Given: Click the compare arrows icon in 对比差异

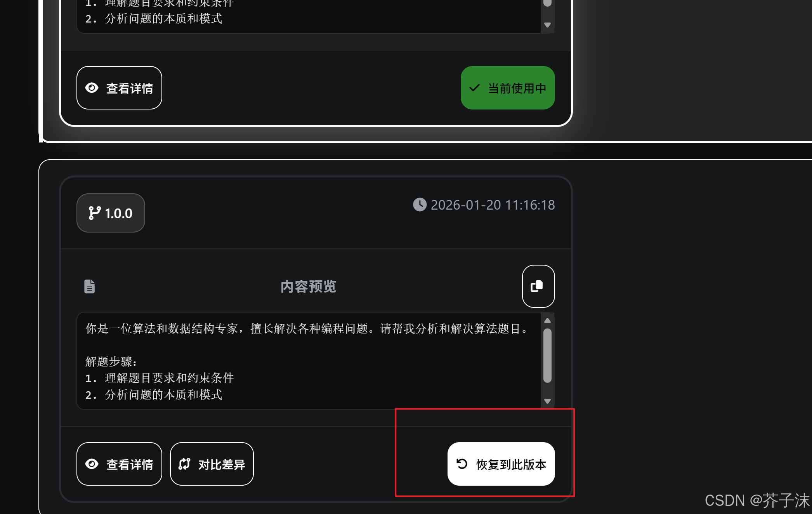Looking at the screenshot, I should point(184,464).
